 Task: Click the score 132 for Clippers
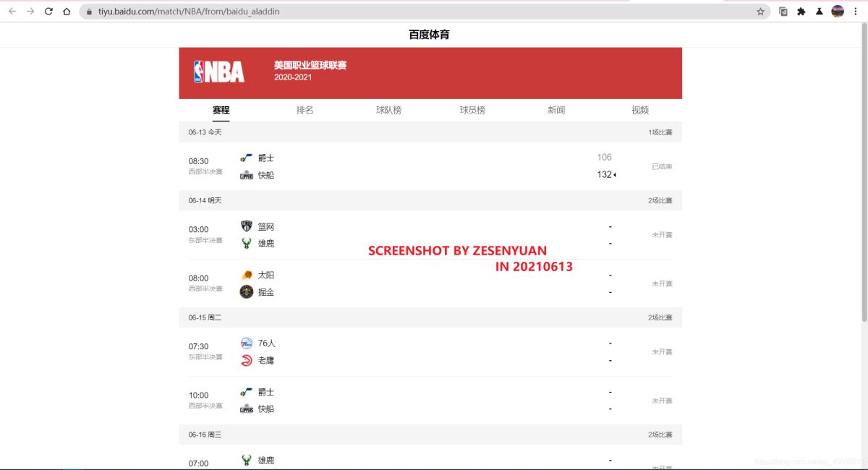605,175
